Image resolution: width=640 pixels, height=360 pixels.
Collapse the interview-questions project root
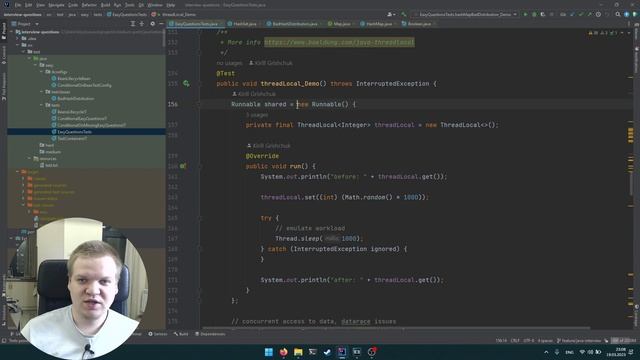click(11, 32)
